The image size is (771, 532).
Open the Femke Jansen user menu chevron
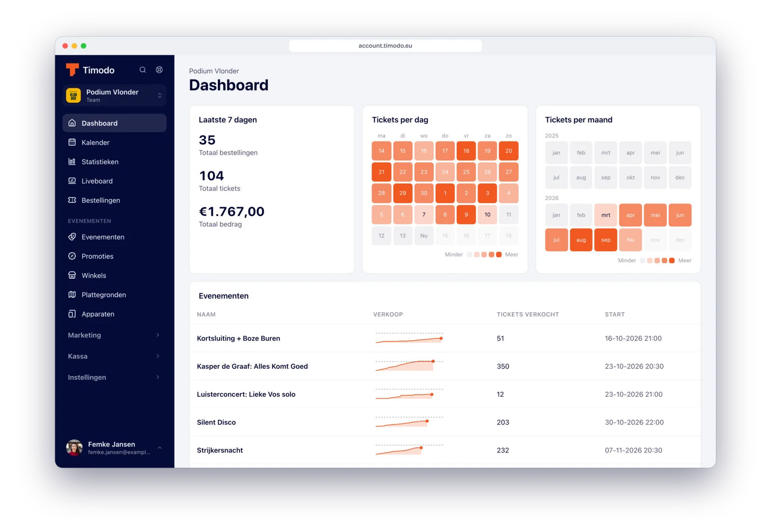click(x=160, y=448)
